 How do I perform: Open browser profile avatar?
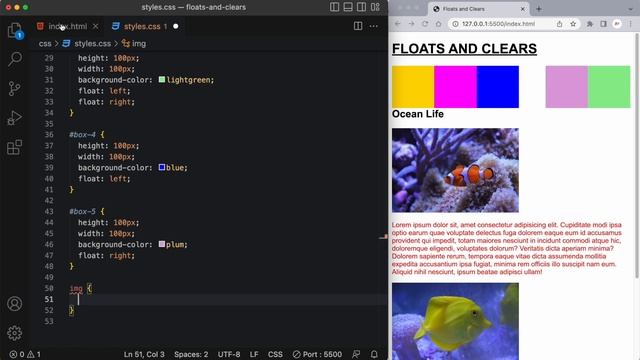(x=617, y=24)
